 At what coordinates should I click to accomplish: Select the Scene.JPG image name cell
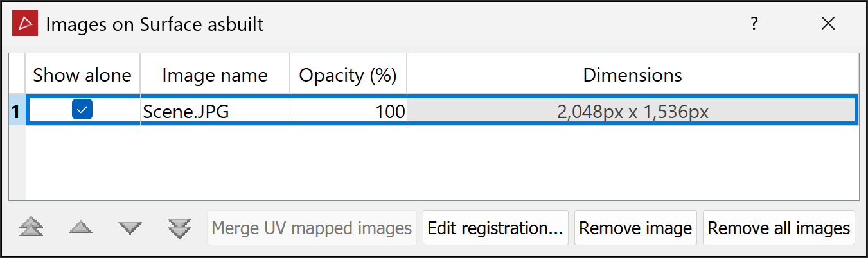pos(215,112)
